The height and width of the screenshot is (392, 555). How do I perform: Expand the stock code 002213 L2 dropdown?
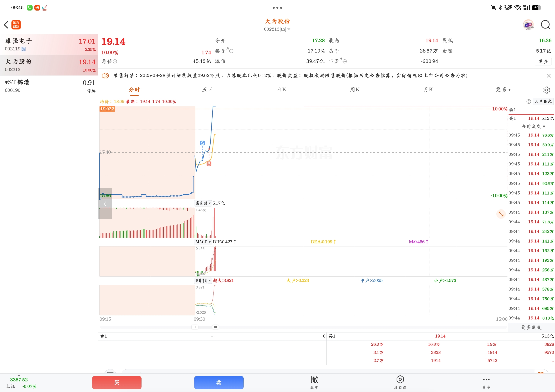277,29
